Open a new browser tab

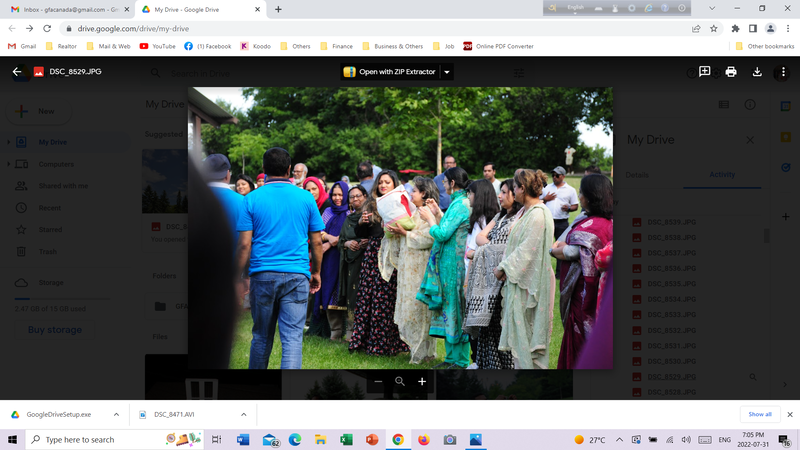[278, 9]
